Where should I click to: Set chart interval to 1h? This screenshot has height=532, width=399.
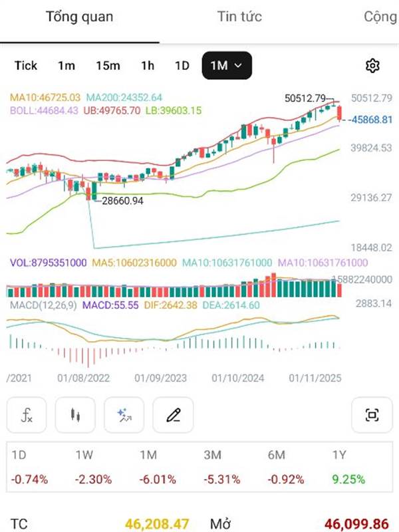(147, 65)
